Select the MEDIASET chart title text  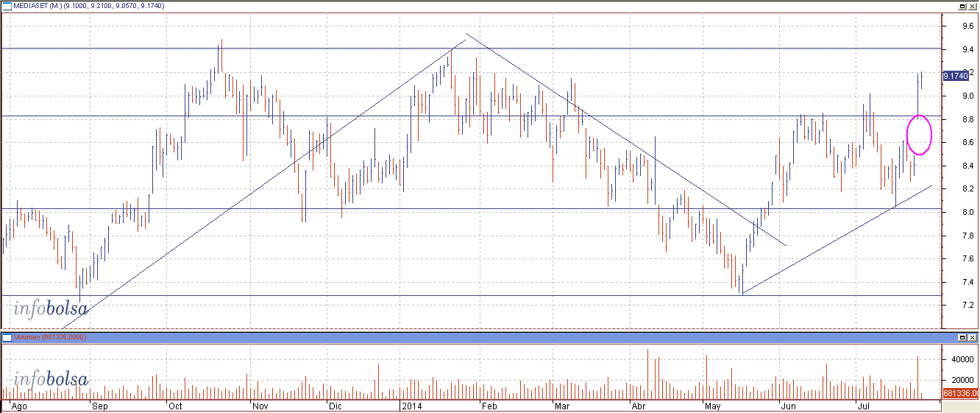89,6
